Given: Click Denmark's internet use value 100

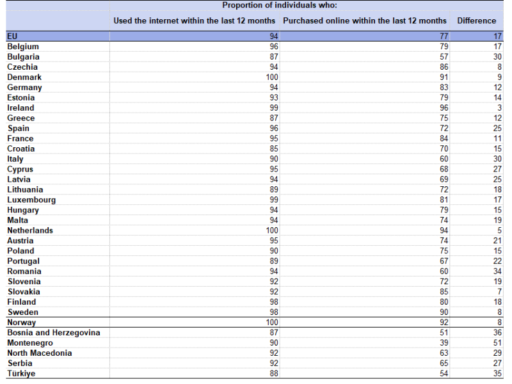Looking at the screenshot, I should point(272,77).
